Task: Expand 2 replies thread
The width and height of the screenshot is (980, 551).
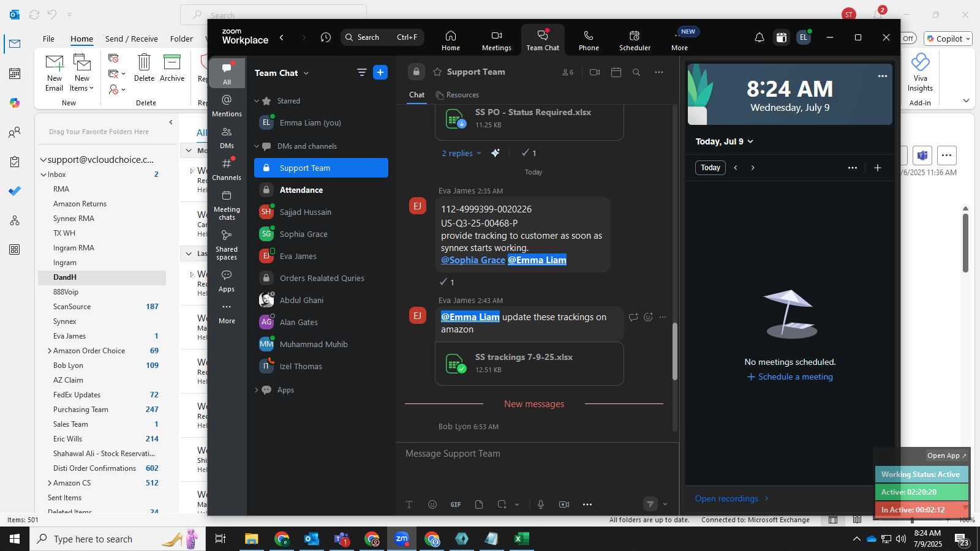Action: [461, 153]
